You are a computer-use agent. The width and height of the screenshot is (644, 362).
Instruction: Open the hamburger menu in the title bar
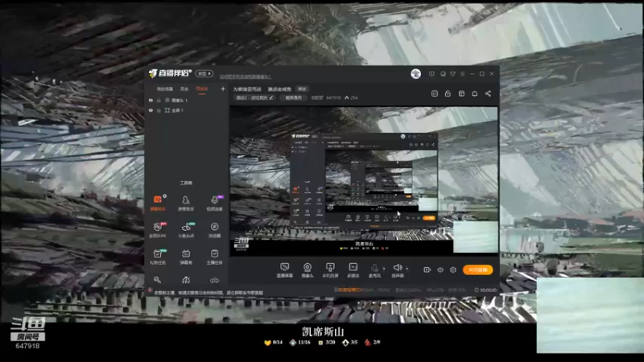tap(462, 74)
